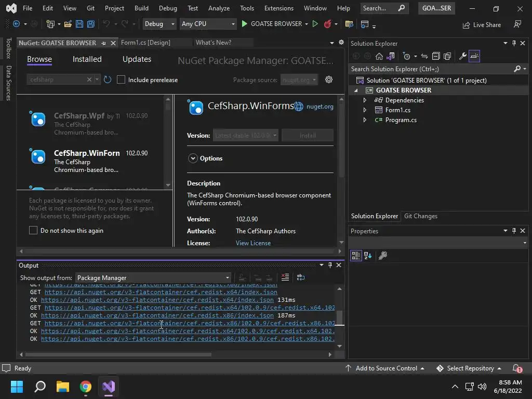The image size is (532, 399).
Task: Clear All output icon in Output panel
Action: click(x=285, y=277)
